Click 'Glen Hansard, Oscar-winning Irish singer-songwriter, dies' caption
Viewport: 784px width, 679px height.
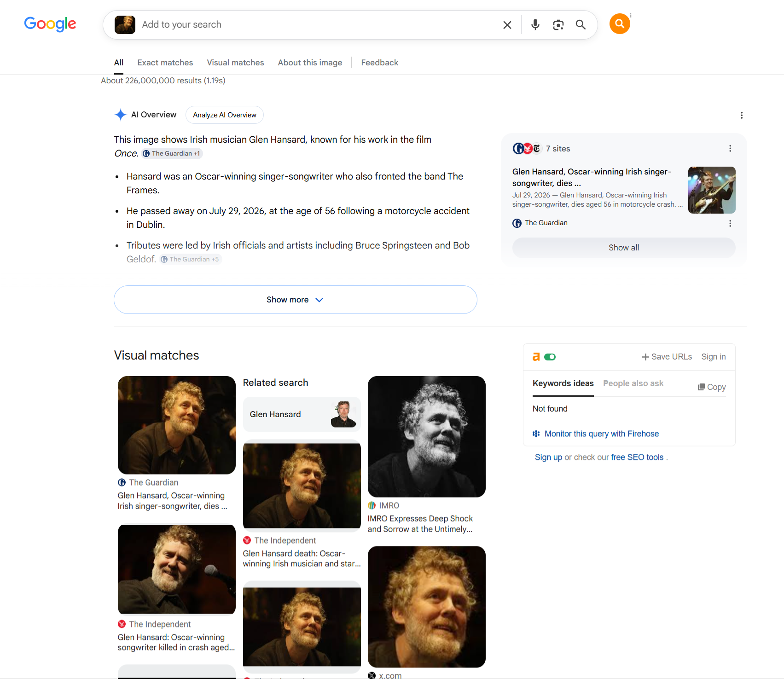172,501
